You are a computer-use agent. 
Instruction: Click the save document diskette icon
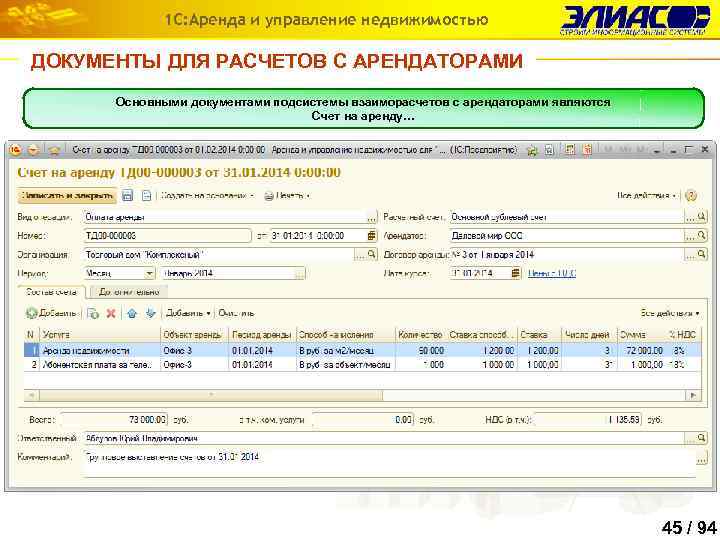[x=128, y=196]
